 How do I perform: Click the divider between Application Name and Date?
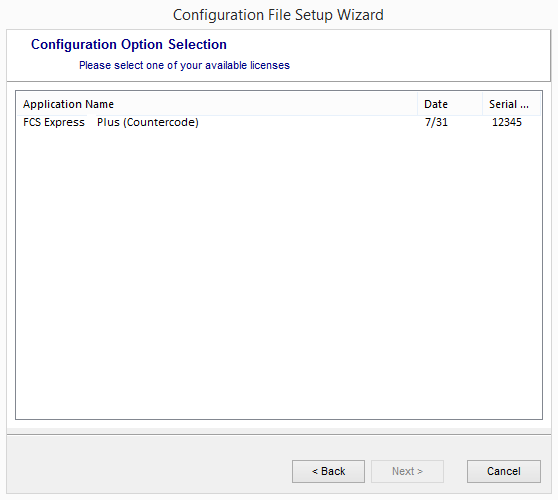coord(417,104)
